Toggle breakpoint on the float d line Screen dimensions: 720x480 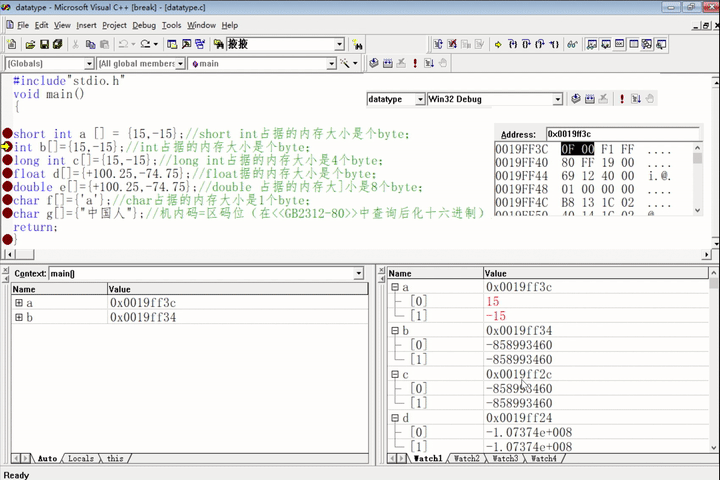[7, 174]
